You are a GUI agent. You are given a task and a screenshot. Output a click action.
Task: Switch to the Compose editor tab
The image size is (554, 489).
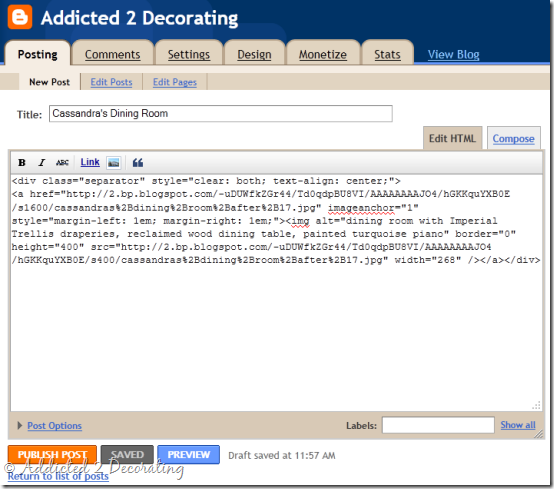(x=513, y=138)
